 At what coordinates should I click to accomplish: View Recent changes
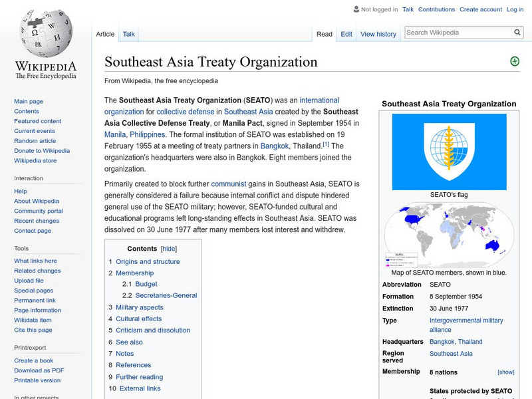[37, 221]
